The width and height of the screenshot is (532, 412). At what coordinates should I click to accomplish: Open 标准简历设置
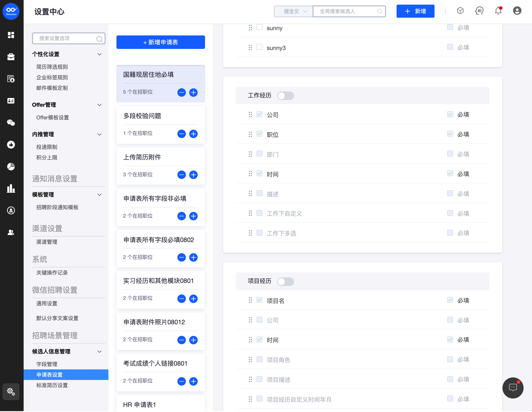(52, 386)
